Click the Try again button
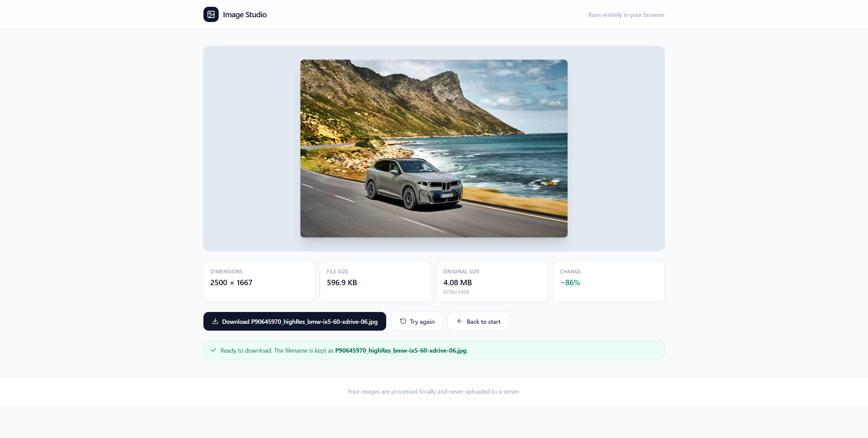Image resolution: width=868 pixels, height=438 pixels. [417, 321]
